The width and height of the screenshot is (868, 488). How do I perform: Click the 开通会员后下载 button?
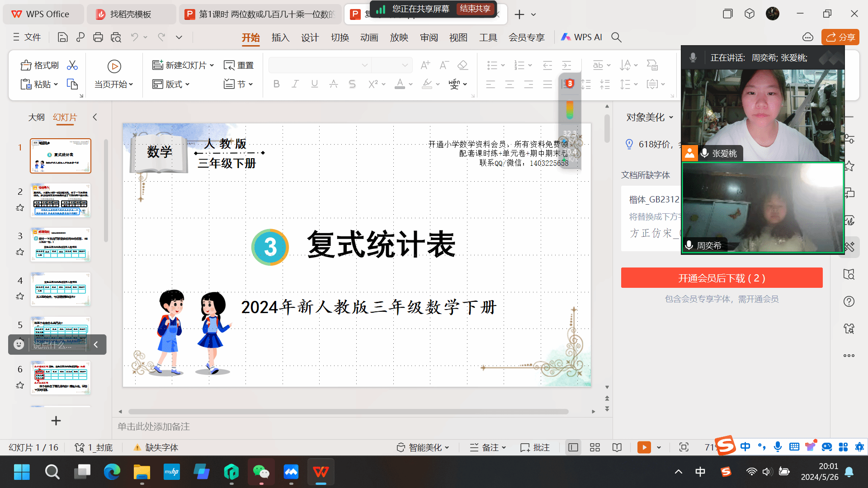722,278
